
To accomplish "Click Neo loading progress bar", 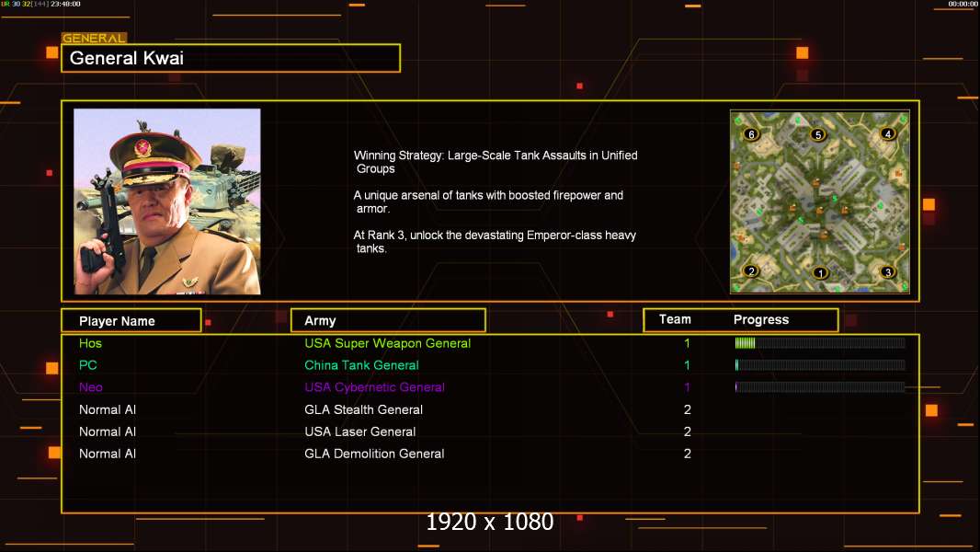I will (820, 387).
